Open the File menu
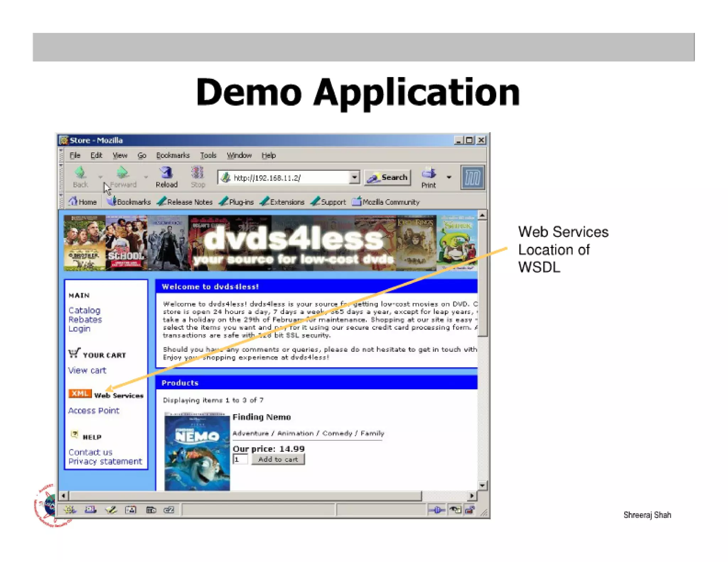Screen dimensions: 728x562 (75, 155)
